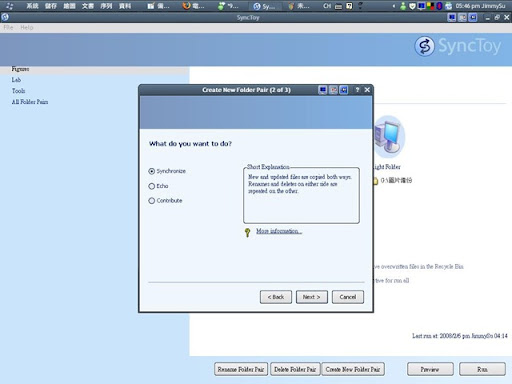The width and height of the screenshot is (512, 384).
Task: Click Delete Folder Pair button
Action: pos(295,369)
